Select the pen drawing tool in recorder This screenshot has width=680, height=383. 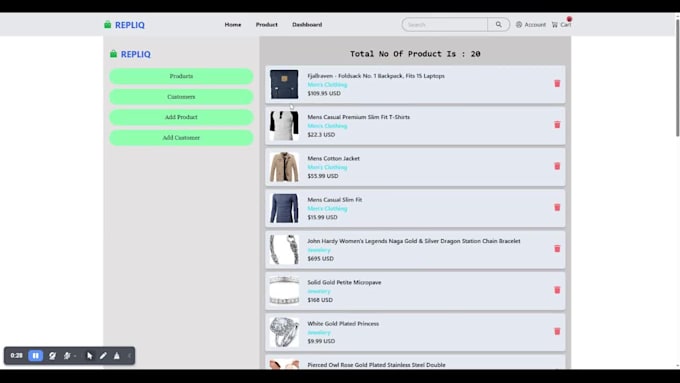click(103, 356)
